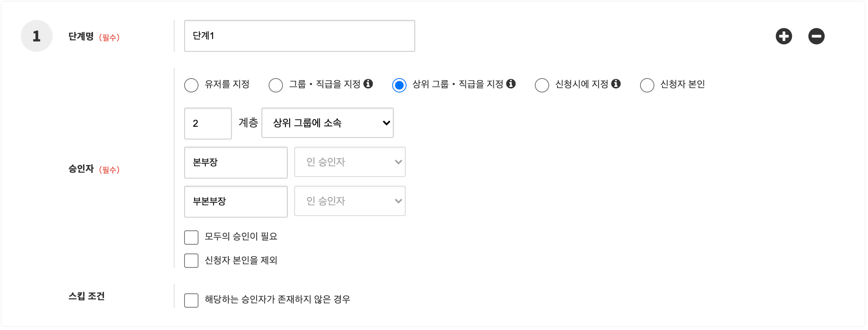Check the 신청자 본인을 제외 box
Image resolution: width=868 pixels, height=330 pixels.
[191, 261]
